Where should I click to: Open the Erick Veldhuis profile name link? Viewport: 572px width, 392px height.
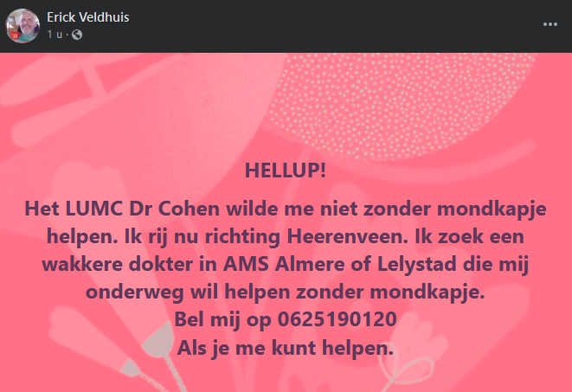[x=88, y=17]
